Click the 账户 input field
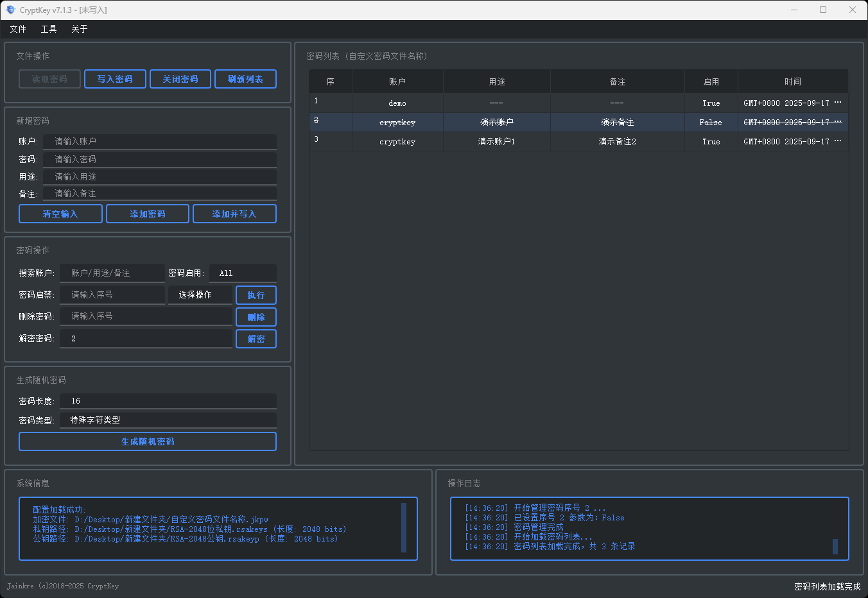Image resolution: width=868 pixels, height=598 pixels. pos(159,141)
